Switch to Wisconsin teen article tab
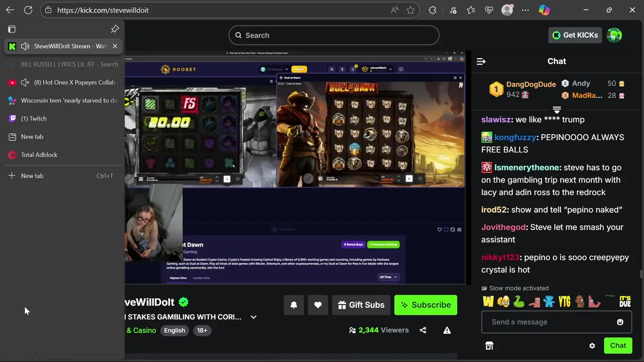The width and height of the screenshot is (644, 362). click(62, 101)
